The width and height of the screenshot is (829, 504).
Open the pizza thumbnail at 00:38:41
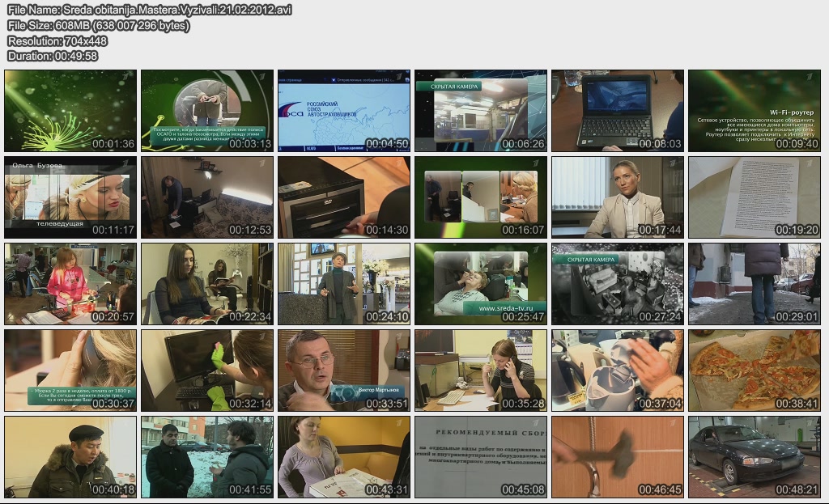(755, 371)
